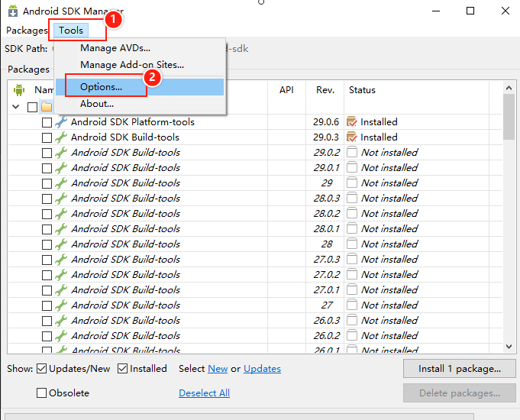Click wrench icon for Build-tools 28.0.3

tap(61, 199)
